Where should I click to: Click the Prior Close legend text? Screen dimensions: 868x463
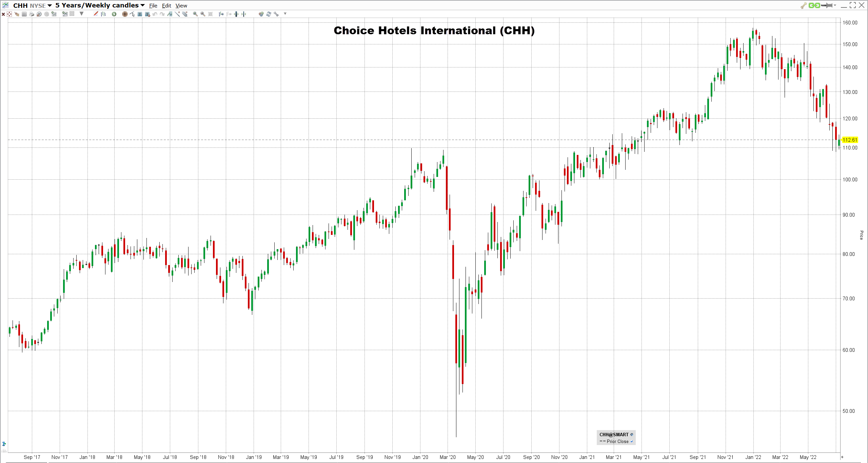(617, 441)
